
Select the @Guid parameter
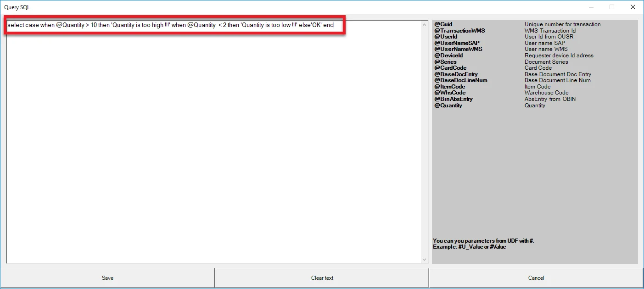pyautogui.click(x=443, y=24)
